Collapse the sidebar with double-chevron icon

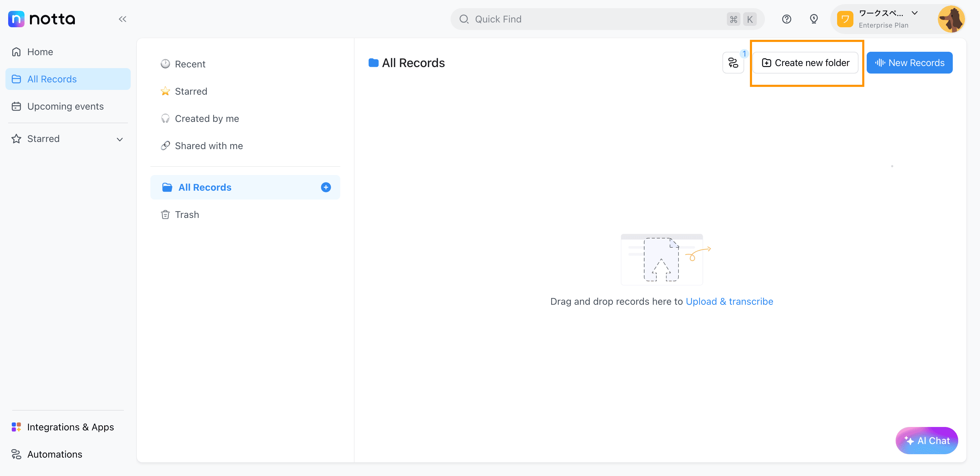tap(122, 19)
